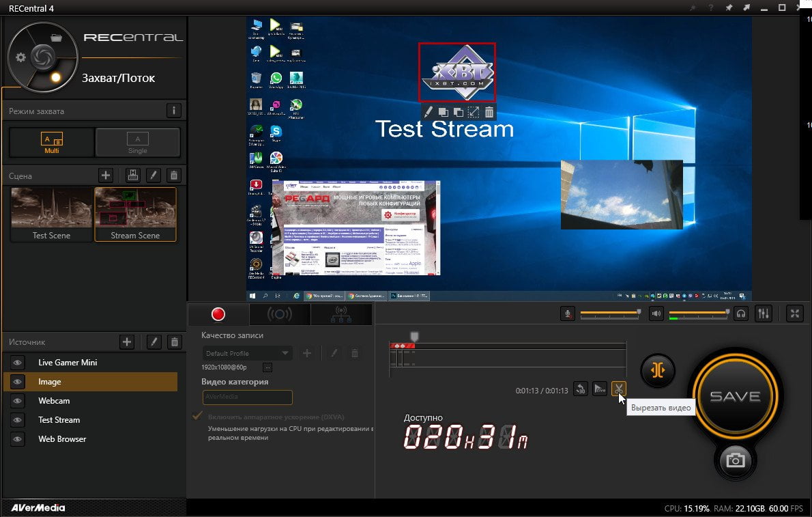Click the SAVE button

735,396
